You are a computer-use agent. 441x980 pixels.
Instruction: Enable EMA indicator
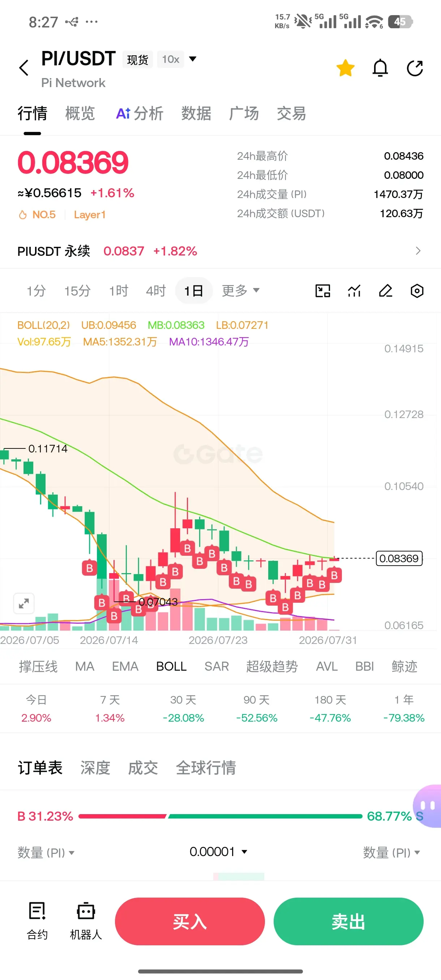[125, 666]
